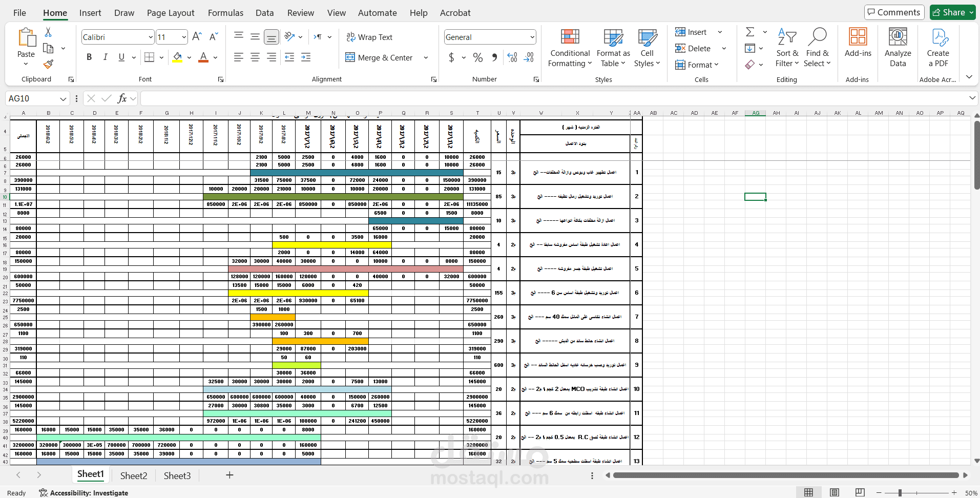Screen dimensions: 980x498
Task: Open Sort & Filter options
Action: click(x=787, y=47)
